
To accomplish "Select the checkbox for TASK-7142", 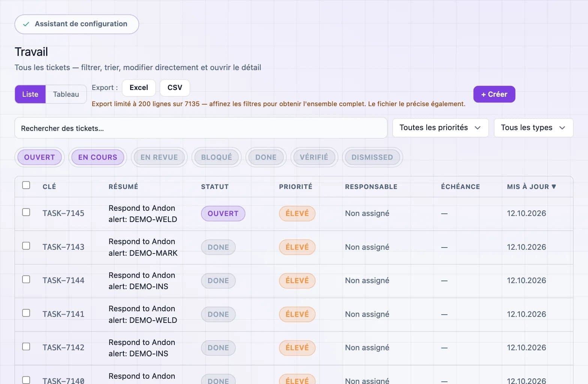I will (x=26, y=346).
